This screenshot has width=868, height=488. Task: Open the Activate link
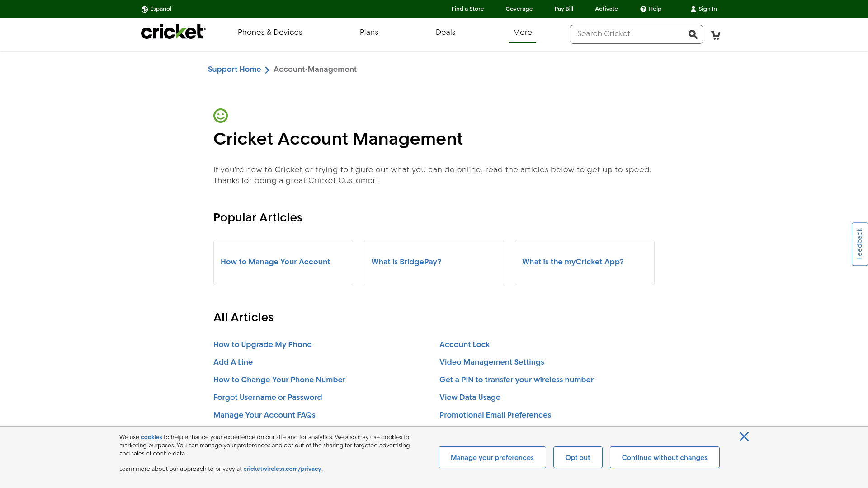[606, 9]
